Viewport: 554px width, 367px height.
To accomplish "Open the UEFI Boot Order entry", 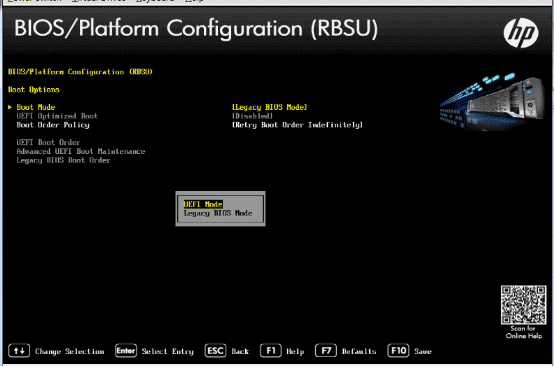I will (48, 142).
